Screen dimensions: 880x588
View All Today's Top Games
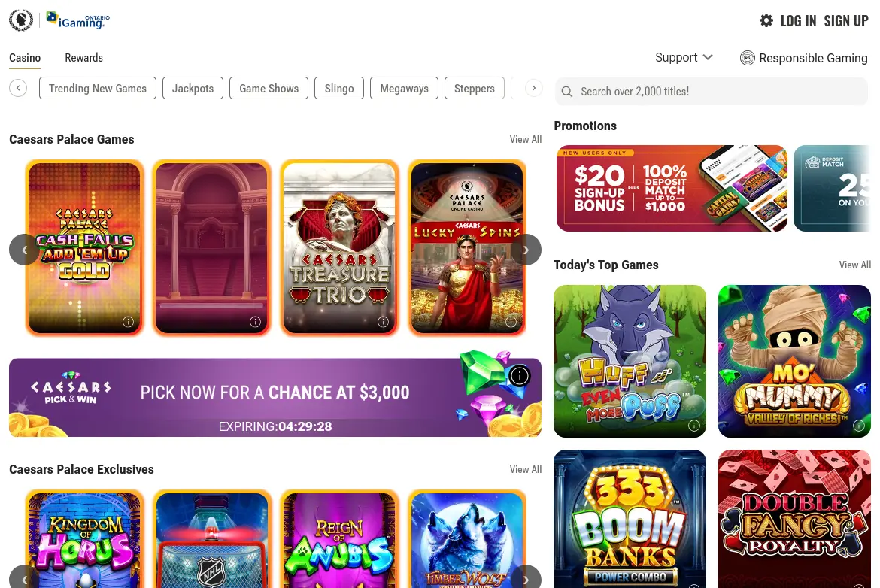[x=854, y=265]
